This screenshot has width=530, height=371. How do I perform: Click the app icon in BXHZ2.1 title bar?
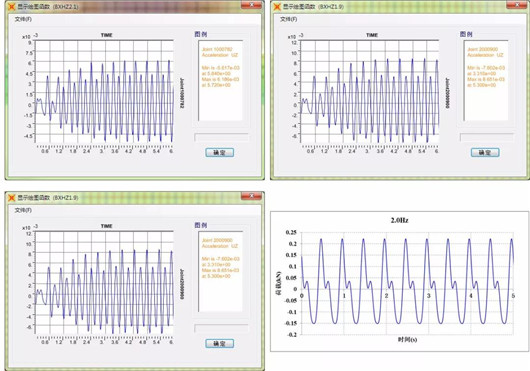click(11, 6)
